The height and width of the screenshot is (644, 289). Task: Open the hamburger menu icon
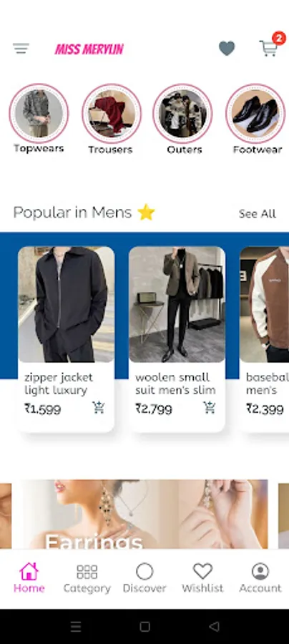click(x=21, y=49)
